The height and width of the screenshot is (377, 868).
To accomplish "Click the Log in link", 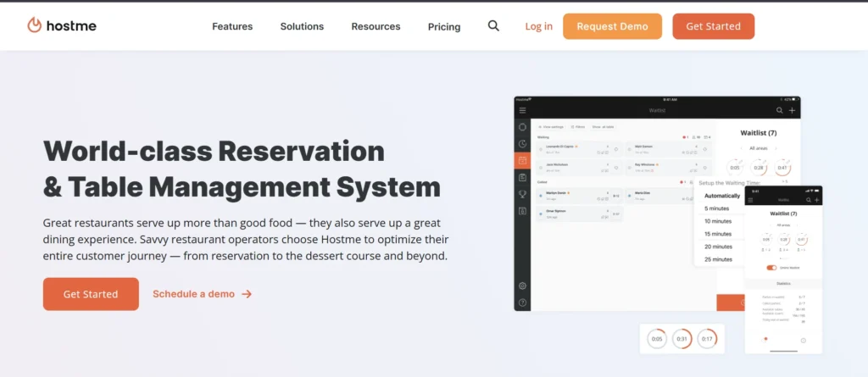I will point(538,26).
